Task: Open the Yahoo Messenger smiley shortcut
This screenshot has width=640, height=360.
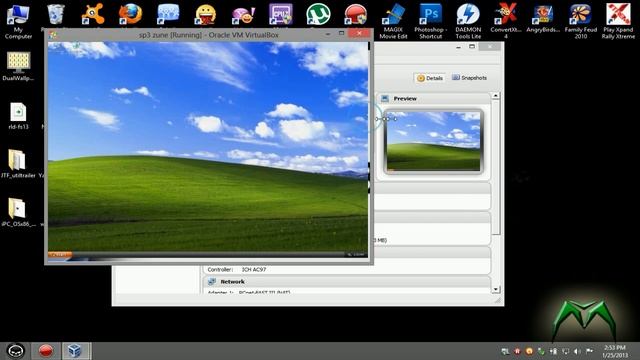Action: (205, 15)
